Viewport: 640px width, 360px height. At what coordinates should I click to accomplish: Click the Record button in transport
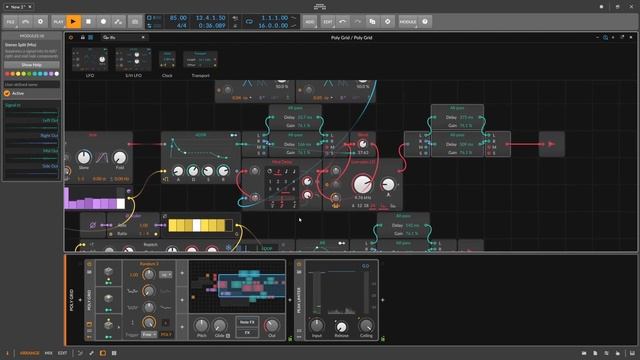(x=103, y=22)
